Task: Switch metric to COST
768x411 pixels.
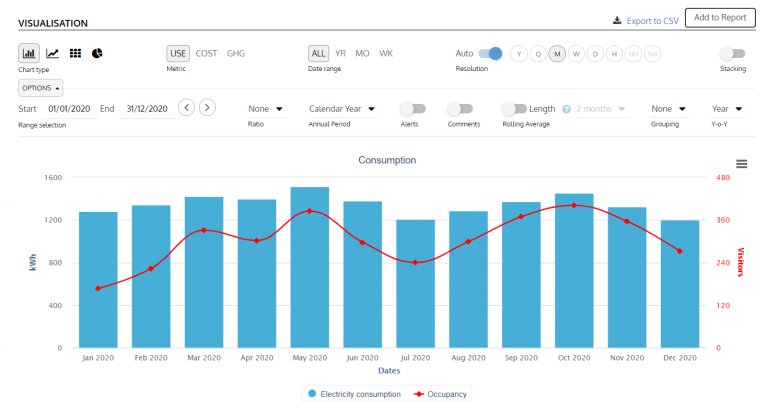Action: coord(206,53)
